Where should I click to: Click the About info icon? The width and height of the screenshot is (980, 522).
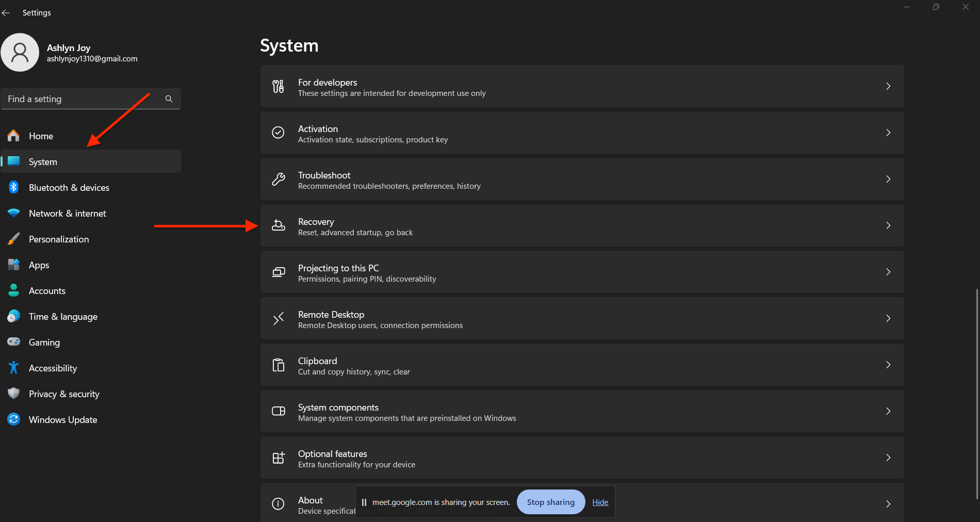point(279,504)
